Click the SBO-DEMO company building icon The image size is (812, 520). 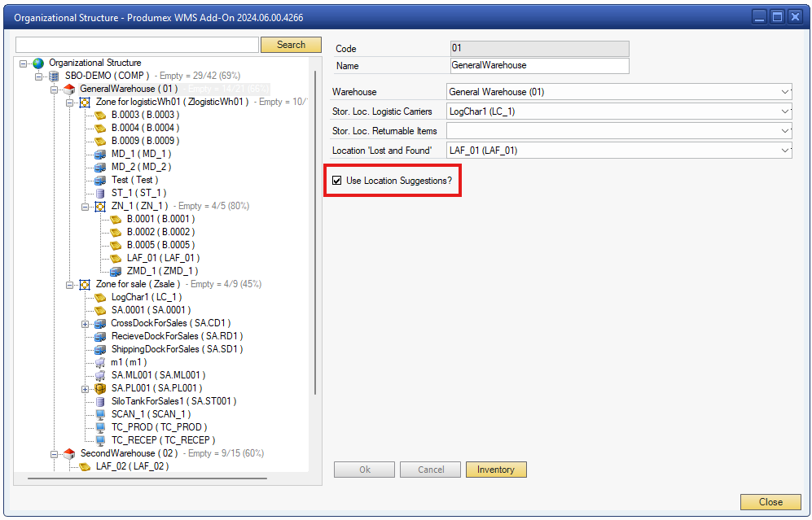point(54,76)
